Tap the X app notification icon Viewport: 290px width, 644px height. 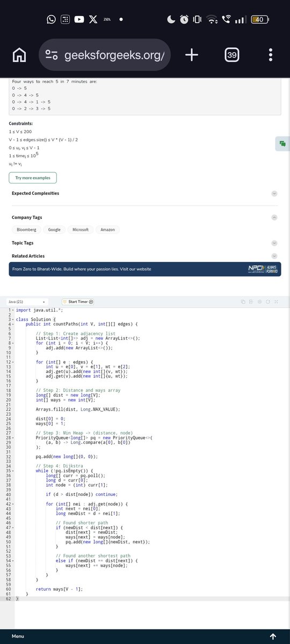click(x=93, y=19)
